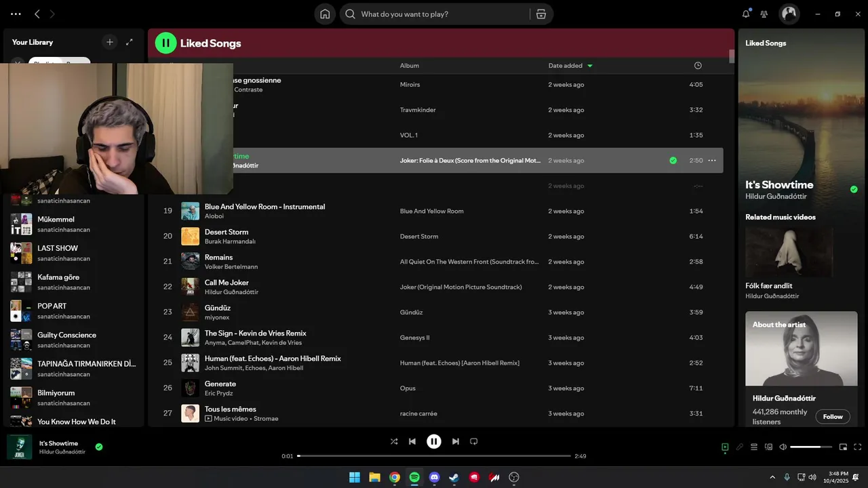Screen dimensions: 868x488
Task: Create a playlist with the plus button
Action: [110, 42]
